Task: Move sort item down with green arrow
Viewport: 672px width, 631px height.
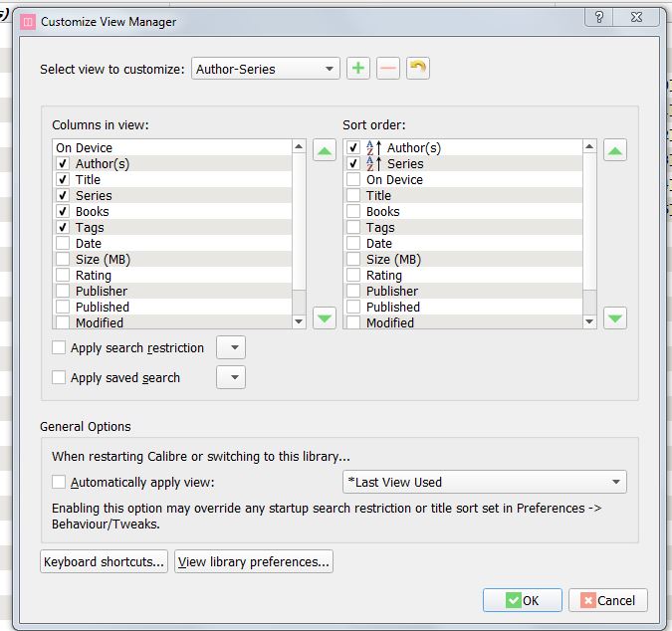Action: [615, 318]
